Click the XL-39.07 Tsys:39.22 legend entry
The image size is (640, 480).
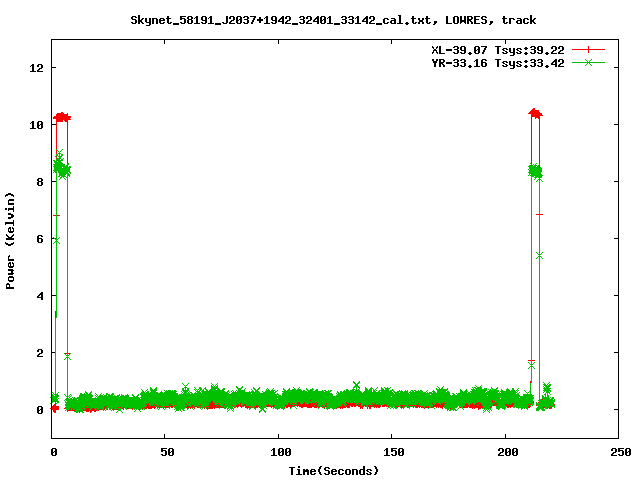[498, 50]
